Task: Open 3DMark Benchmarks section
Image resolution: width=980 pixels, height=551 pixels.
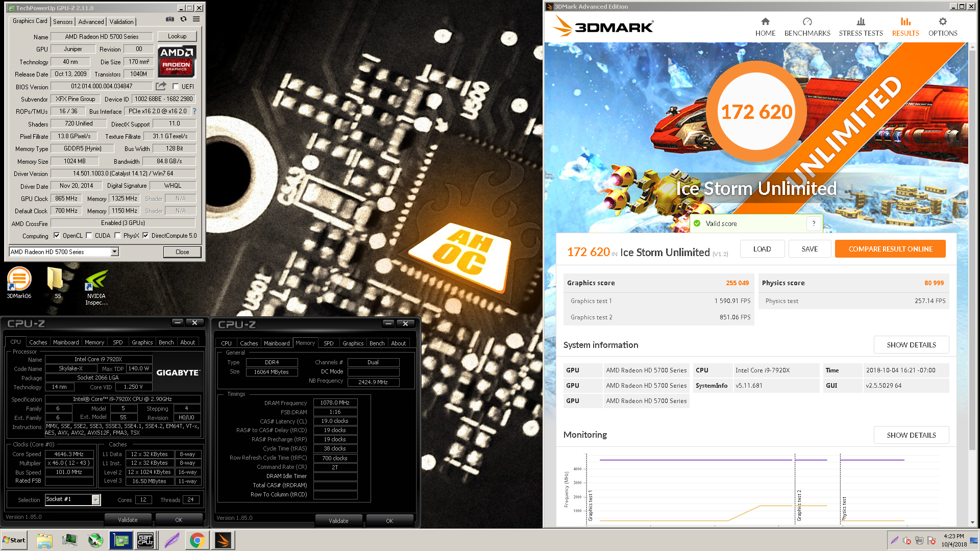Action: pyautogui.click(x=807, y=27)
